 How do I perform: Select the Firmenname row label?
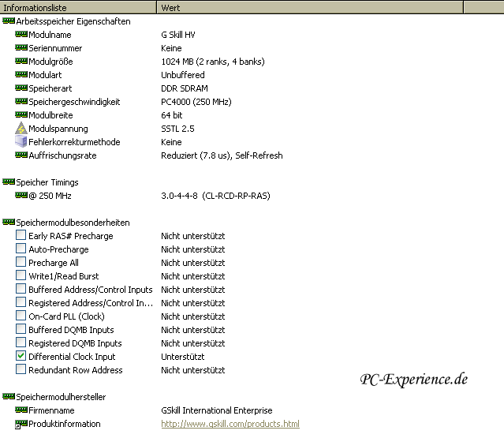tap(51, 410)
